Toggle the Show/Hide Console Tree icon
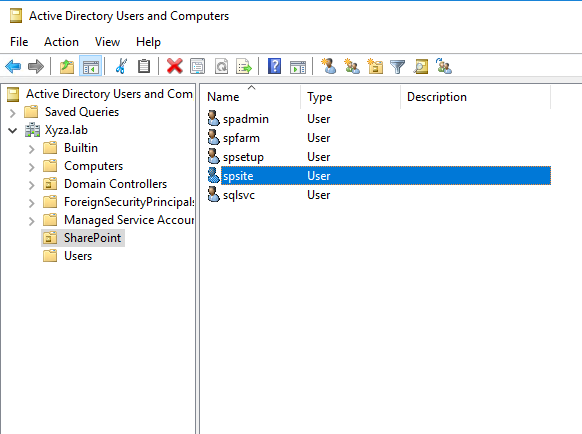 (x=91, y=67)
